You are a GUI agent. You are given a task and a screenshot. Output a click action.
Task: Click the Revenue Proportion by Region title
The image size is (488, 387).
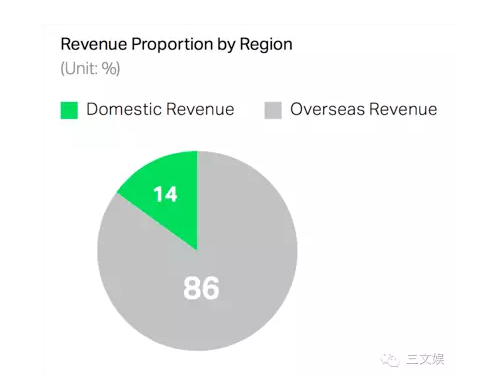(177, 44)
